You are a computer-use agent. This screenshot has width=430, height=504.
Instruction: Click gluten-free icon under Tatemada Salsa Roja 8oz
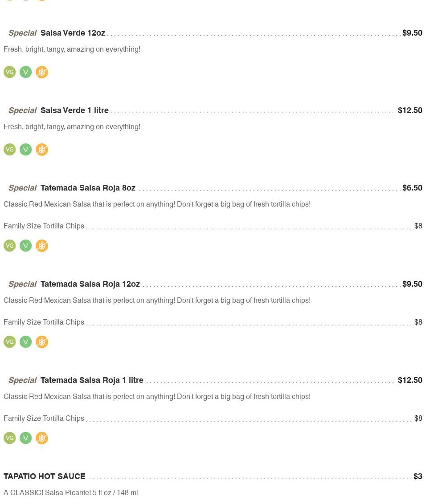coord(42,246)
